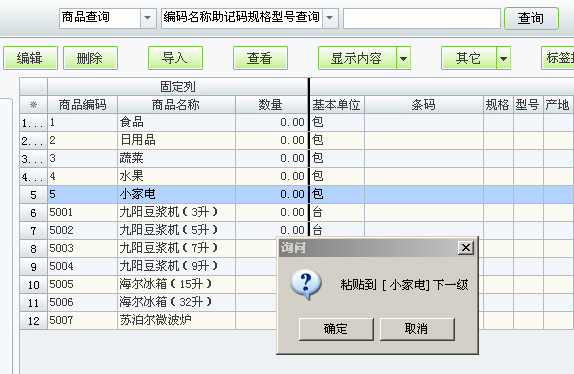Screen dimensions: 574x374
Task: Click the asterisk corner header cell
Action: coord(33,105)
